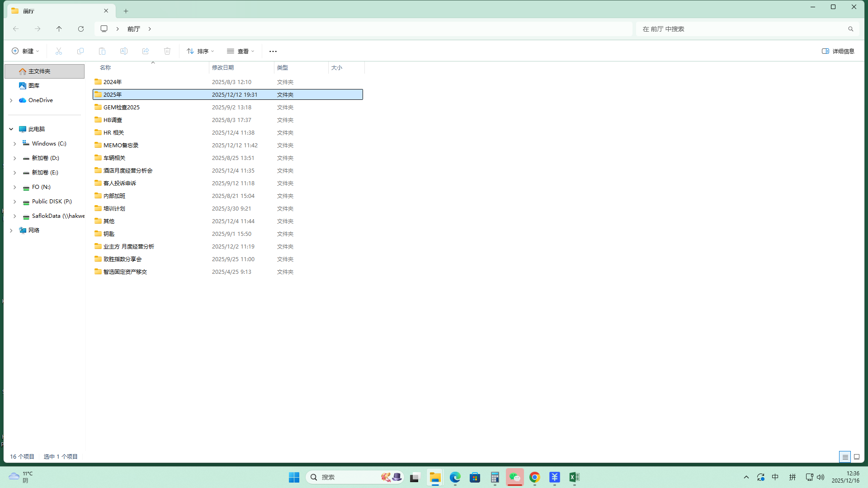Screen dimensions: 868x488
Task: Toggle the 详细信息 details pane
Action: pyautogui.click(x=838, y=51)
